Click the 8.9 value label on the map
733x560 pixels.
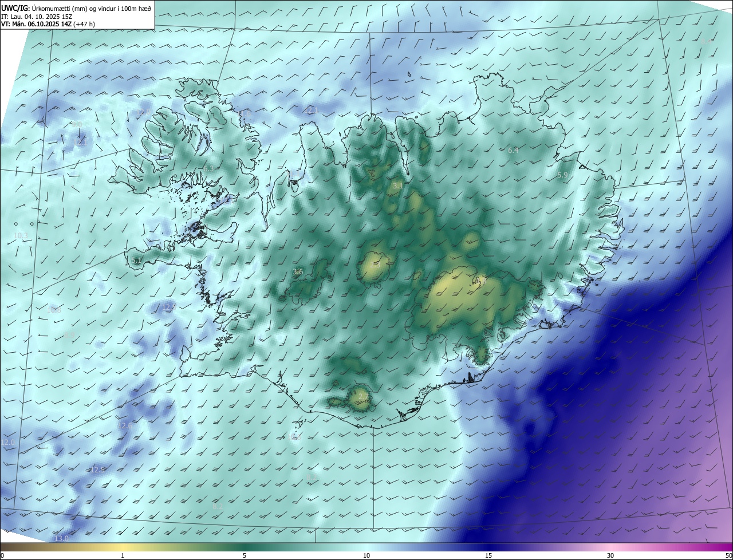pos(70,334)
